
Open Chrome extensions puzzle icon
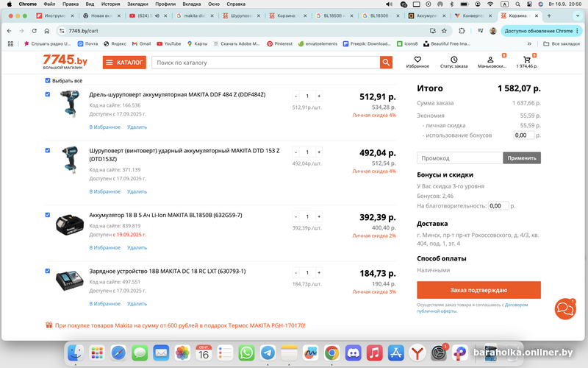coord(462,31)
